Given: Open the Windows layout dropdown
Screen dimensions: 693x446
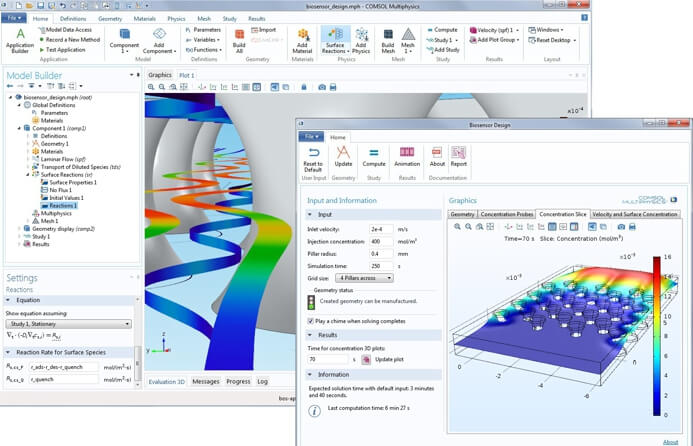Looking at the screenshot, I should pos(546,30).
